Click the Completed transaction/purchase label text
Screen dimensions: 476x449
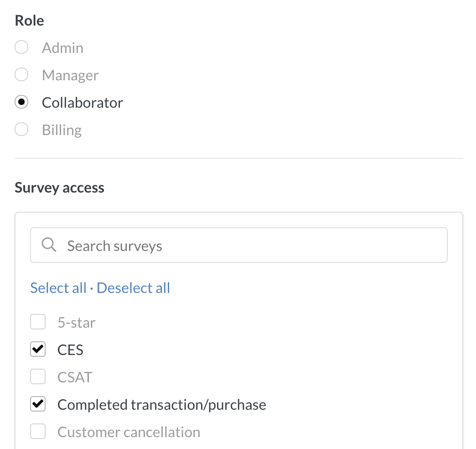point(161,405)
